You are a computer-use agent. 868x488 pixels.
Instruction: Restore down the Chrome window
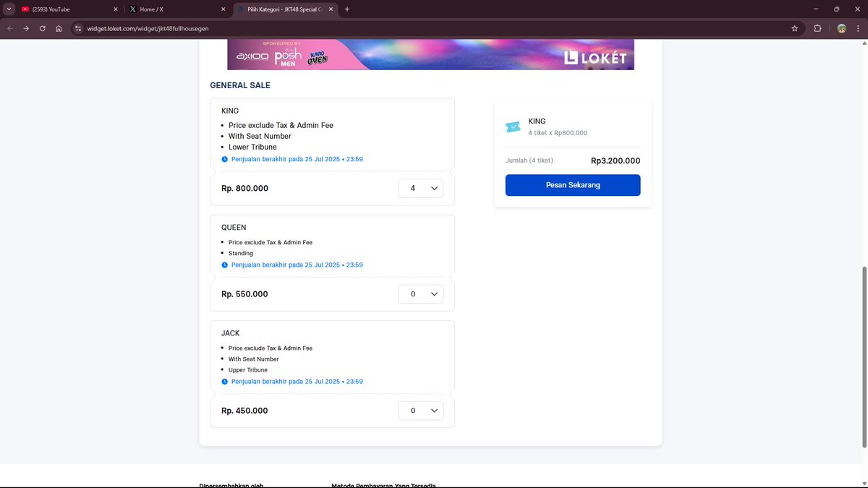(837, 9)
